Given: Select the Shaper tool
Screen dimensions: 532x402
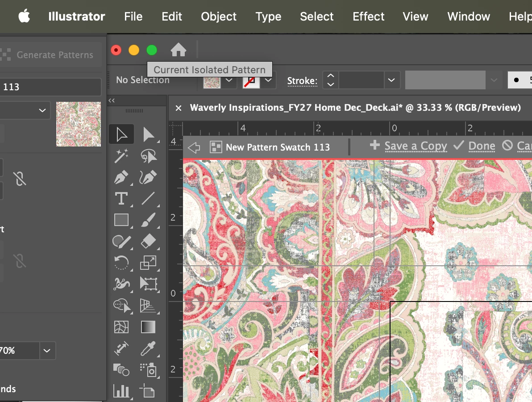Looking at the screenshot, I should 121,241.
